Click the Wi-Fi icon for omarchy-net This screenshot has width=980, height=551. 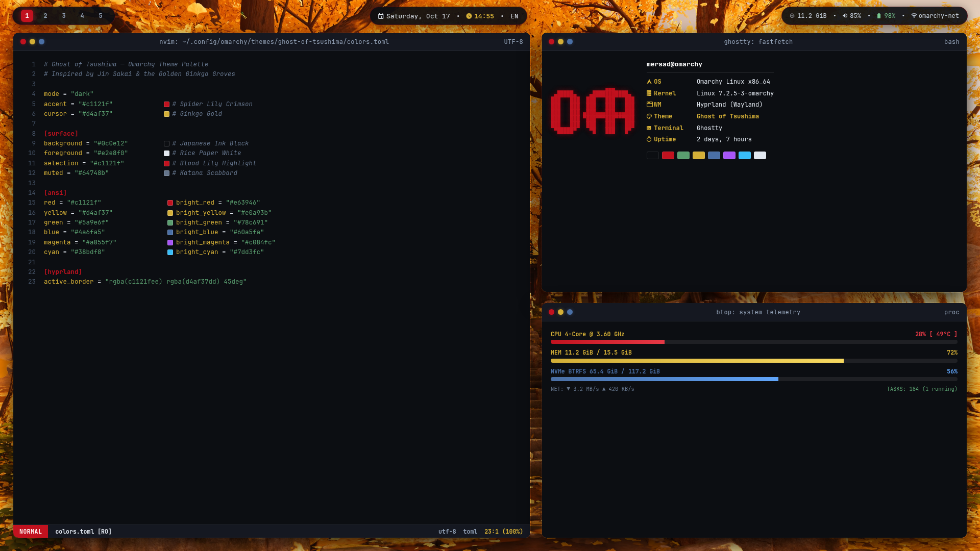click(914, 16)
